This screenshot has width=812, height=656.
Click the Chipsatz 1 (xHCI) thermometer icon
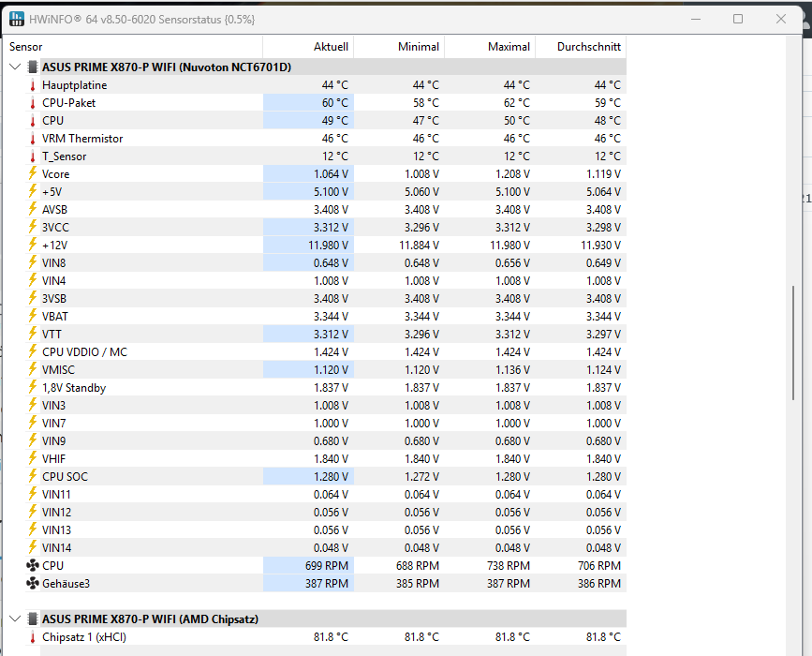(x=33, y=637)
